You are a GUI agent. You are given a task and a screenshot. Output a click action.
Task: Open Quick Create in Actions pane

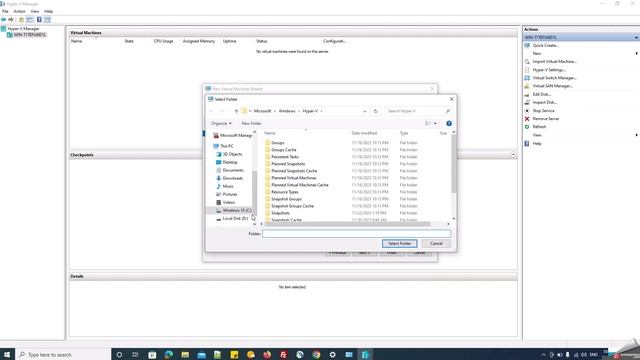[x=545, y=45]
